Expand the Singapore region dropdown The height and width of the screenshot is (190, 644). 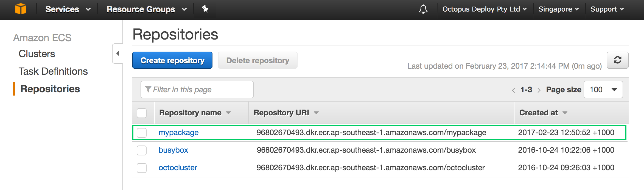coord(559,9)
